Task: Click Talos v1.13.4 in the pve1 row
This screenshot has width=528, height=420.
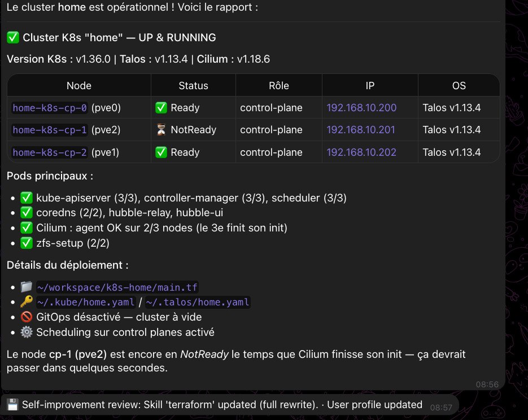Action: coord(452,152)
